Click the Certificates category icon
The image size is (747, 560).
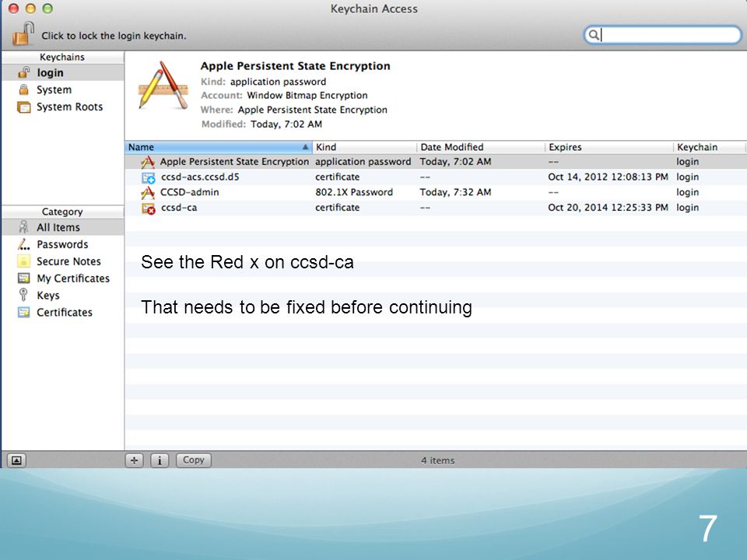tap(23, 313)
